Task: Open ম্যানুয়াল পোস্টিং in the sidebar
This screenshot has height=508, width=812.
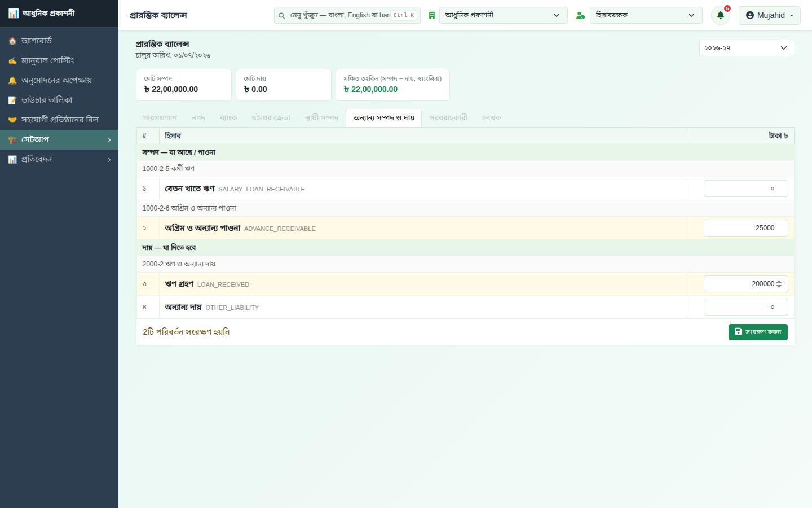Action: point(59,60)
